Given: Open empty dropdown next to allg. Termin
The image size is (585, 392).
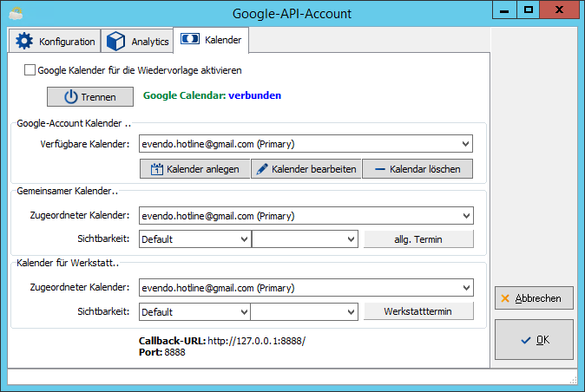Looking at the screenshot, I should click(351, 238).
